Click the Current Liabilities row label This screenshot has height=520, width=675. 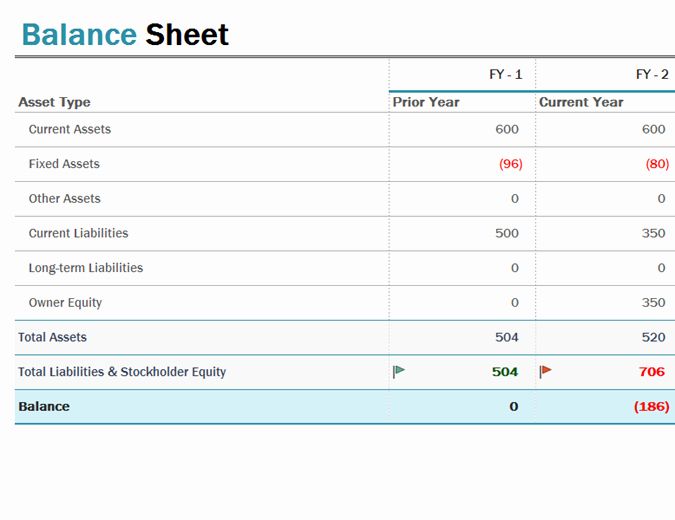pos(78,233)
